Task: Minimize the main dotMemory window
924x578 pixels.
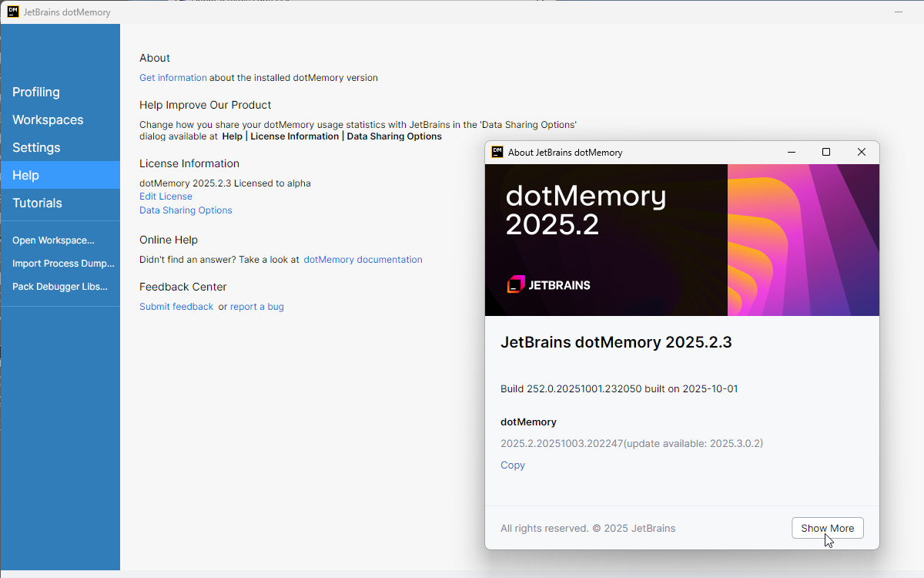Action: (899, 12)
